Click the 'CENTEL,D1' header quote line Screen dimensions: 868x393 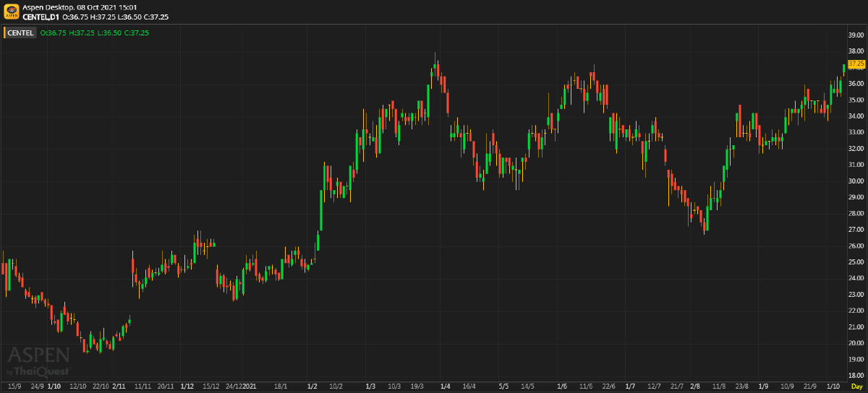(x=95, y=16)
